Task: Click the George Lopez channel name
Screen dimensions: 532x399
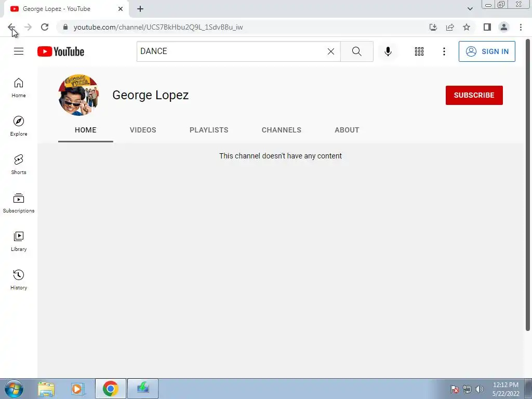Action: [150, 95]
